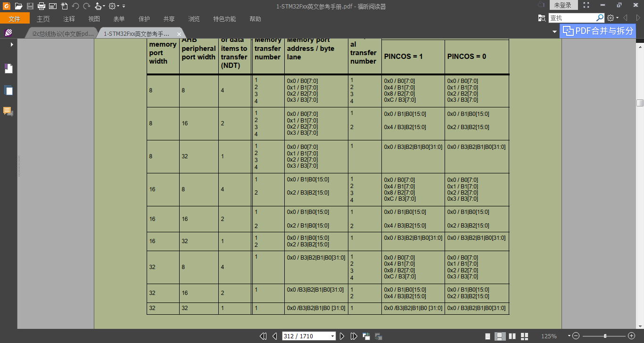Switch to facing pages view mode
644x343 pixels.
click(512, 336)
